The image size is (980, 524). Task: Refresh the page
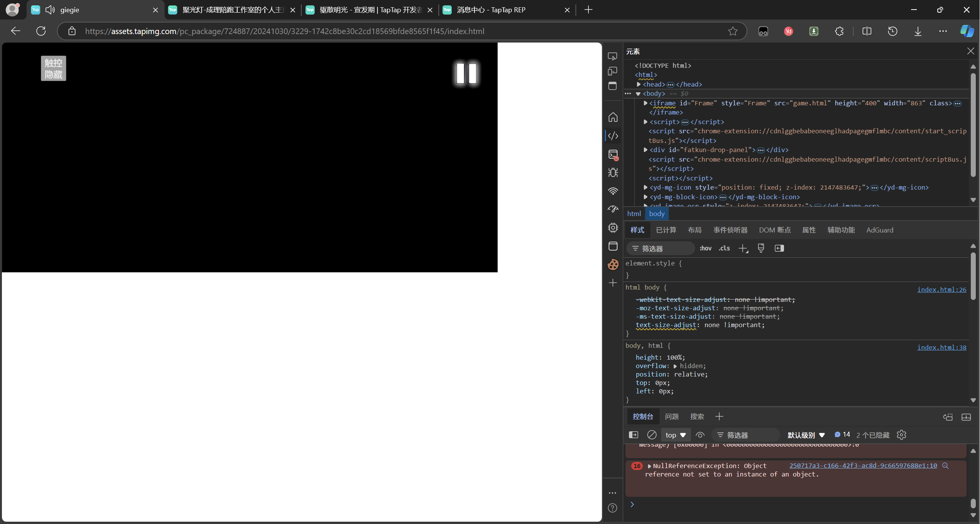point(41,31)
